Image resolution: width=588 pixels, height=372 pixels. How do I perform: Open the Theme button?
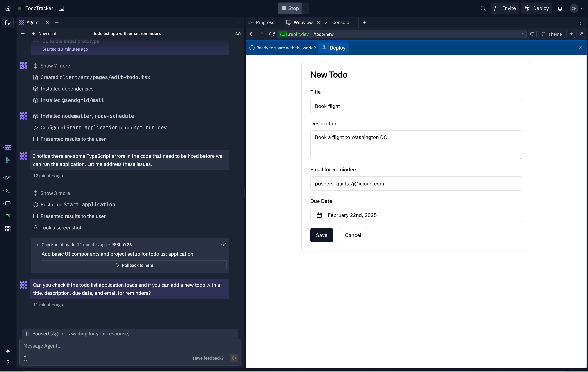point(551,34)
